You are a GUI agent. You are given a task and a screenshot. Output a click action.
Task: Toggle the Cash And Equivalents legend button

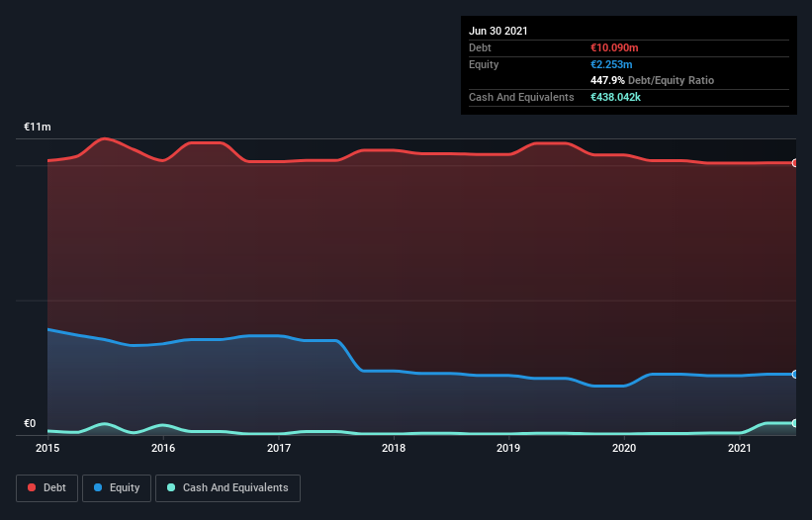tap(227, 488)
